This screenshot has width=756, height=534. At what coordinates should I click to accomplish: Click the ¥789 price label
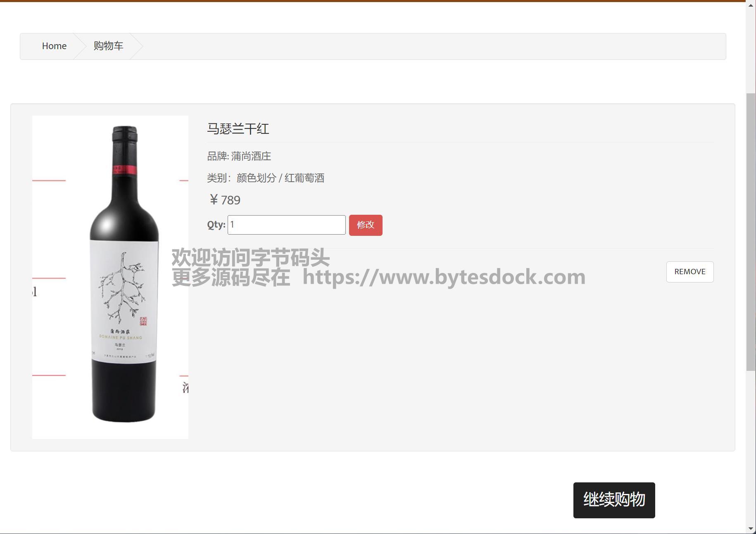click(x=224, y=200)
